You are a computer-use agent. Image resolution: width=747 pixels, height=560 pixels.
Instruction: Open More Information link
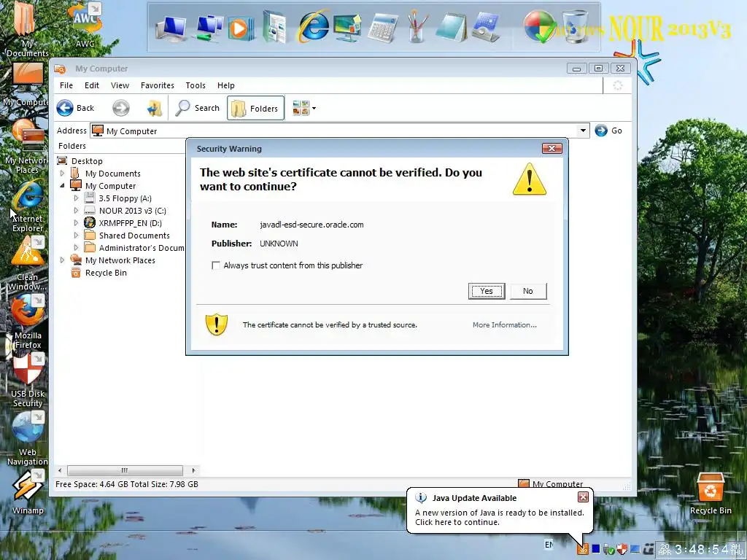click(x=505, y=324)
